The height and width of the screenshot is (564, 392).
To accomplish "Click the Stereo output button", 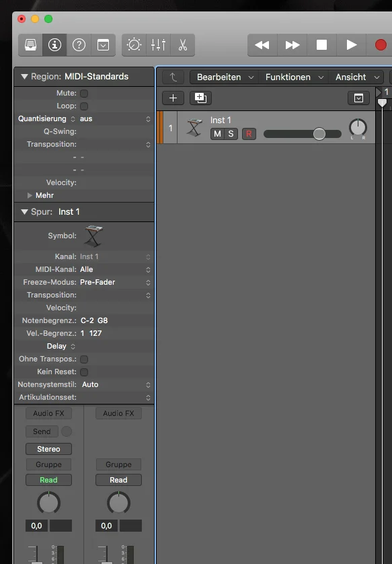I will coord(48,449).
